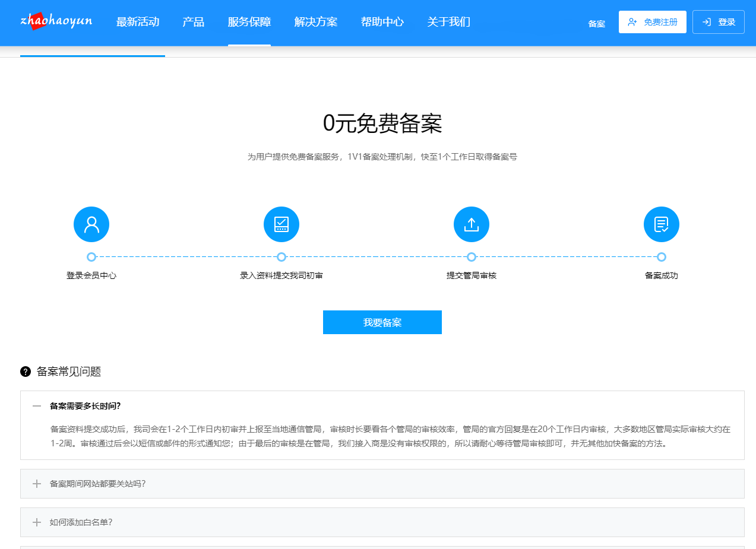This screenshot has height=549, width=756.
Task: Open the 备案 link in the header
Action: [596, 24]
